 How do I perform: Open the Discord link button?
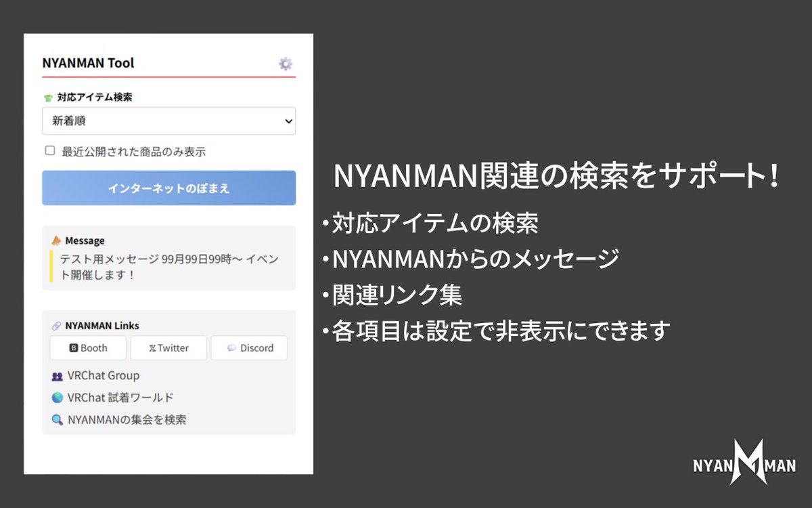click(x=249, y=348)
